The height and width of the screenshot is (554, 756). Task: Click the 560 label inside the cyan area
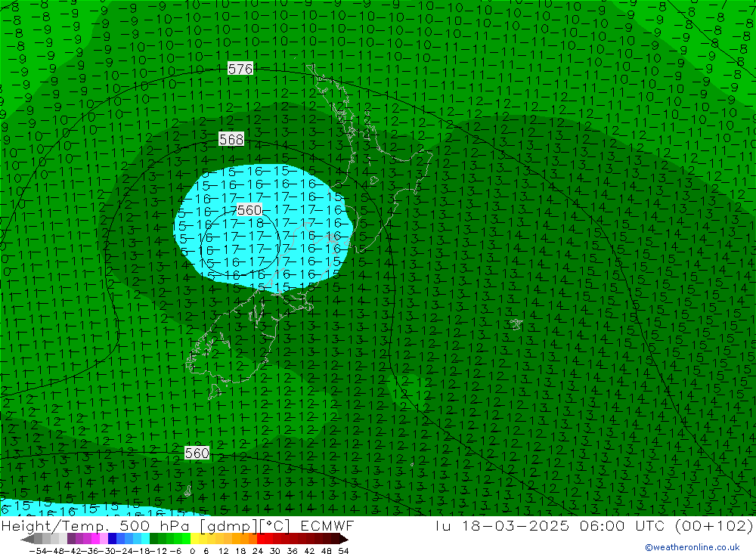click(249, 210)
